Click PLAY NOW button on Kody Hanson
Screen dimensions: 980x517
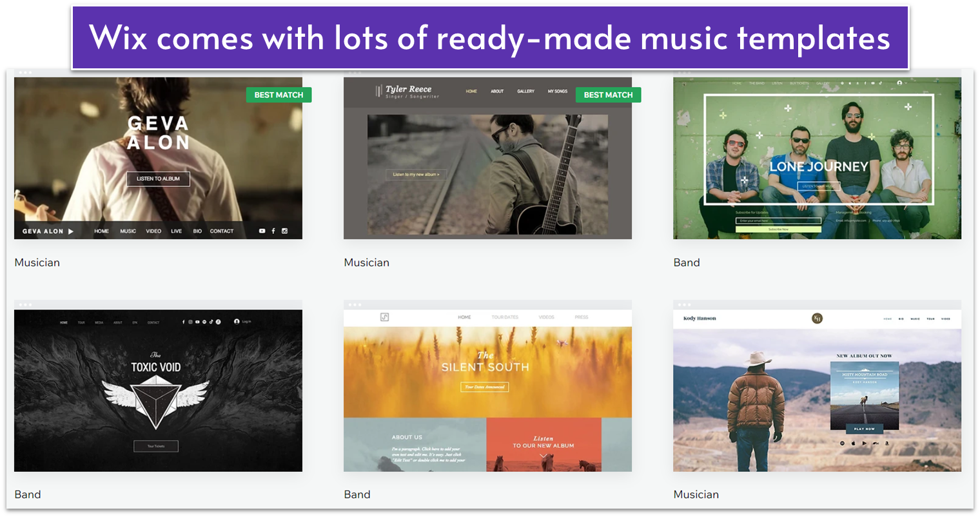point(864,429)
